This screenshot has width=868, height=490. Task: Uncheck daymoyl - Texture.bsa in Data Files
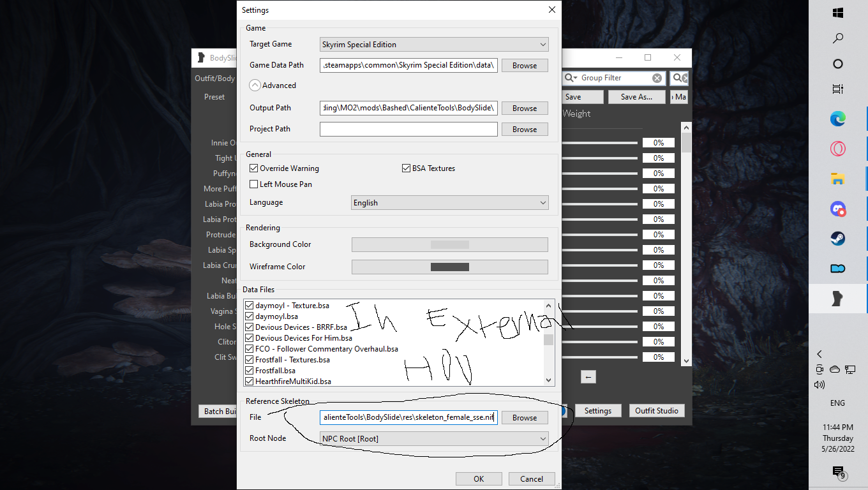click(x=250, y=306)
